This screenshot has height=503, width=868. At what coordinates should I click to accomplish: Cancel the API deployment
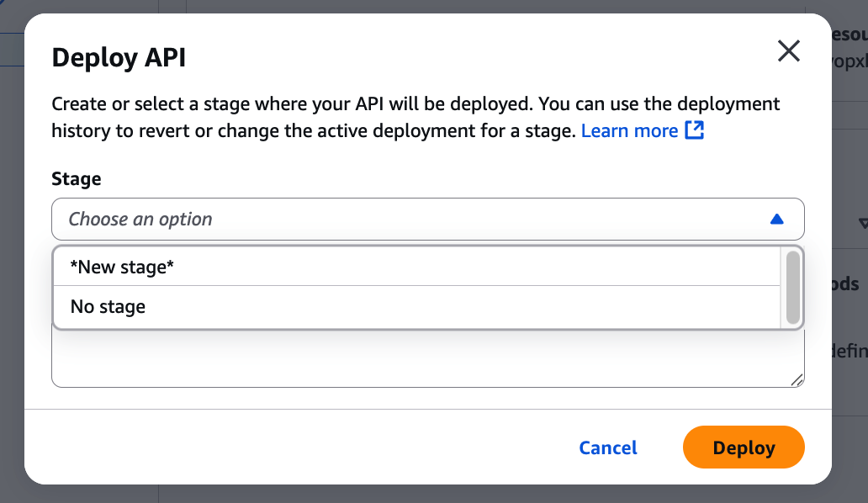coord(607,447)
